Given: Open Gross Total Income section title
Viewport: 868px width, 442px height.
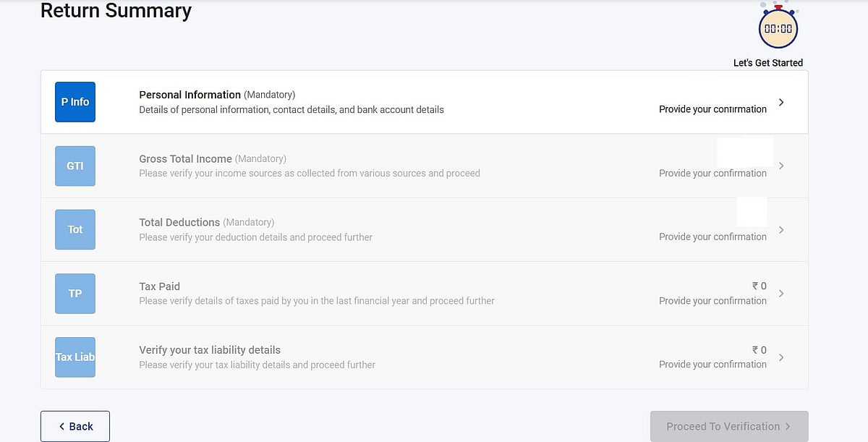Looking at the screenshot, I should click(x=185, y=158).
